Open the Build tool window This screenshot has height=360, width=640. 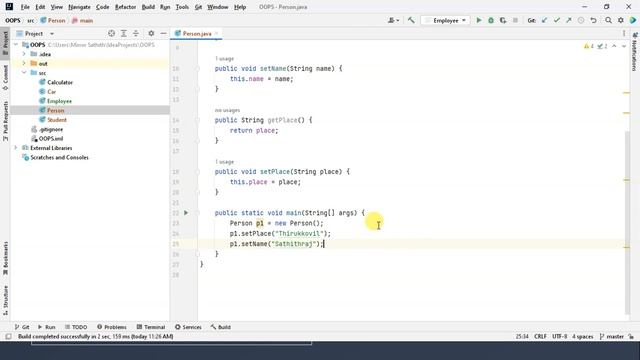tap(221, 327)
